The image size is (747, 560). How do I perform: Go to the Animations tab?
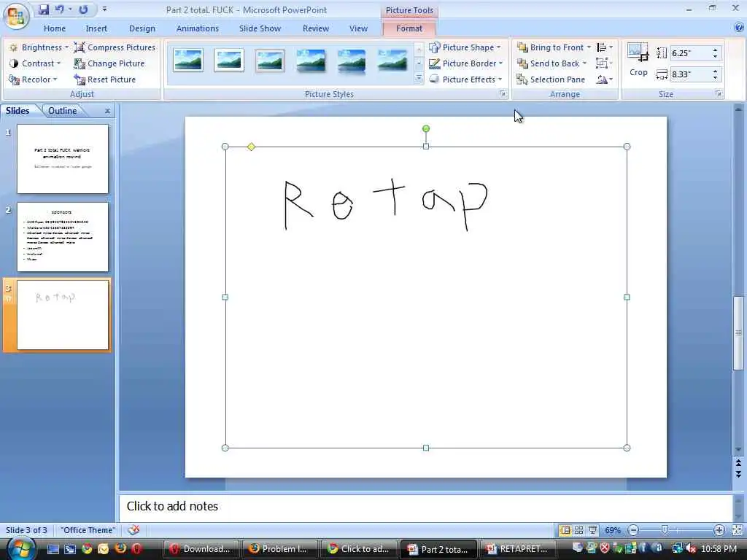click(197, 28)
